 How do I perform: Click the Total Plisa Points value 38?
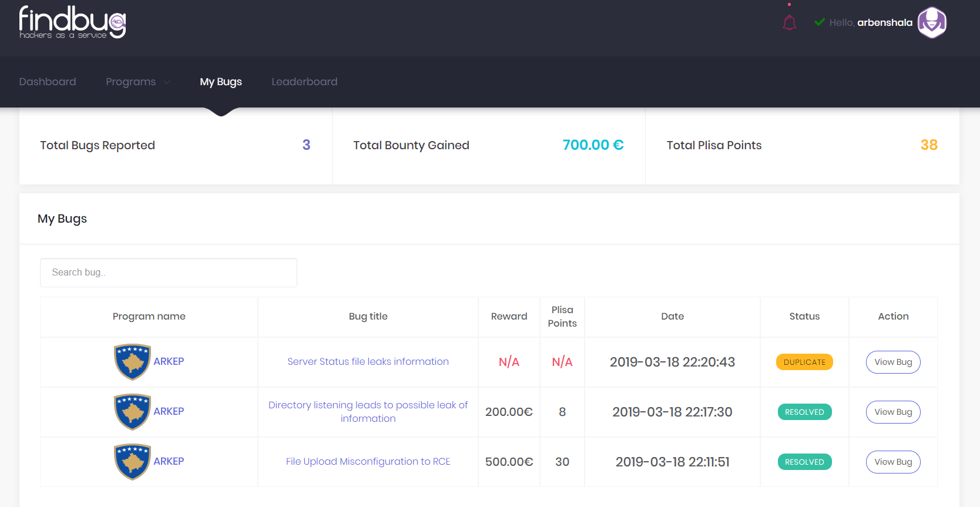[x=929, y=145]
